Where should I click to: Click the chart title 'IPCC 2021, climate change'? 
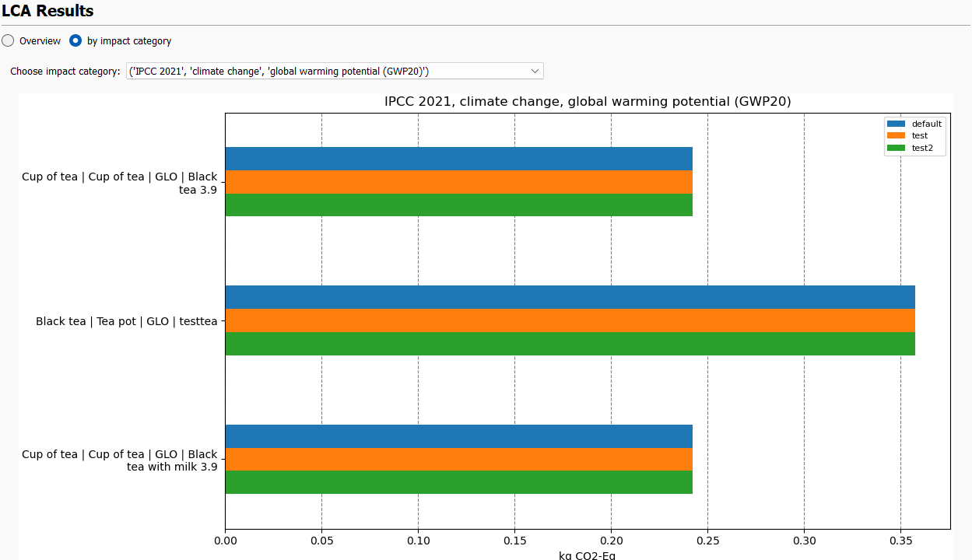[x=587, y=101]
